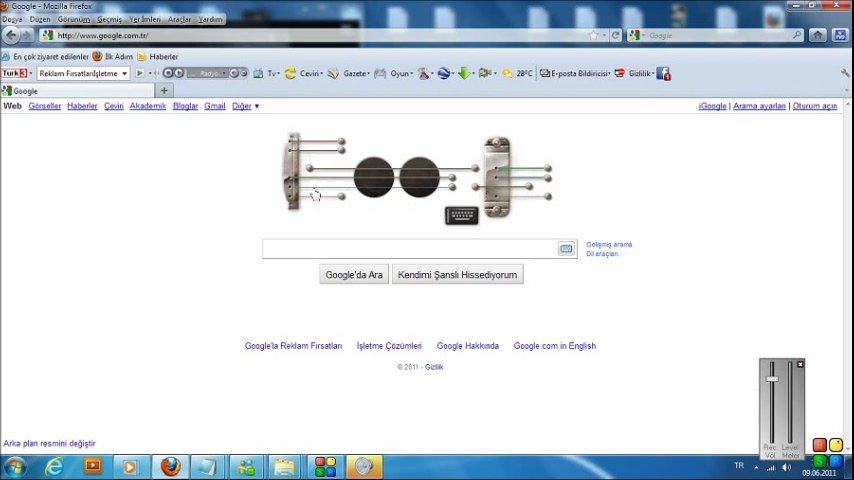
Task: Expand the Diğer more menu
Action: (x=245, y=106)
